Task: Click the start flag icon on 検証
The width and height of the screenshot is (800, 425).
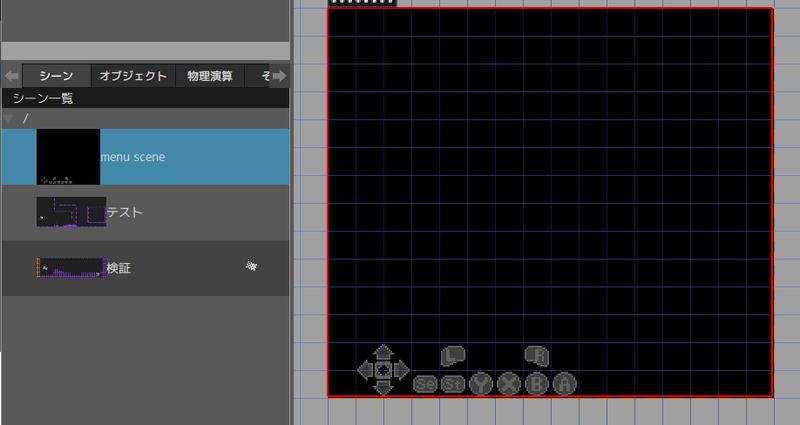Action: tap(251, 266)
